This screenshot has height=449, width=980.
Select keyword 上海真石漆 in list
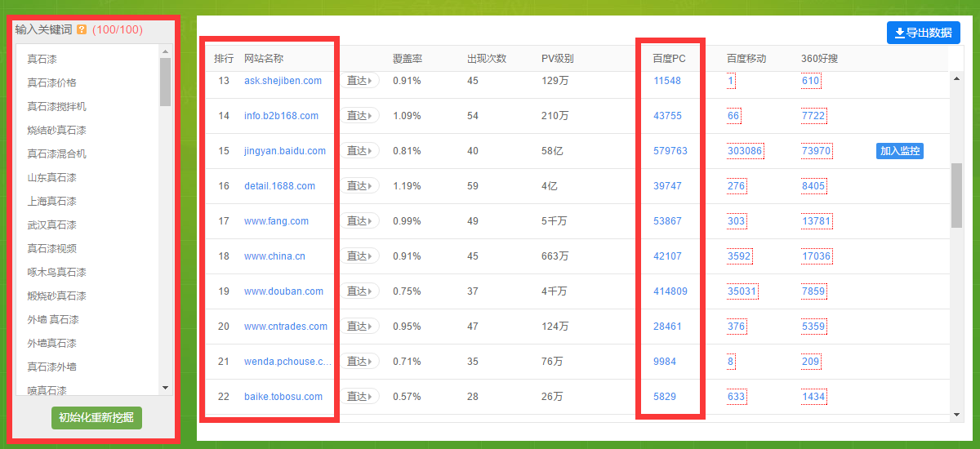pyautogui.click(x=51, y=201)
